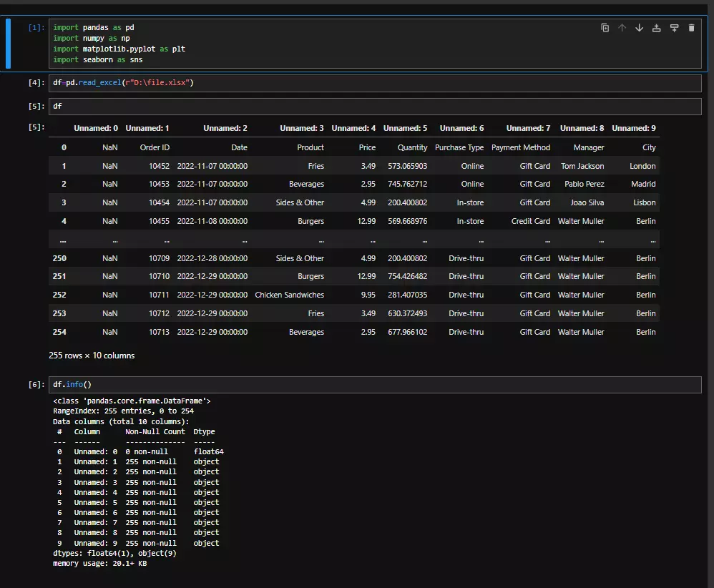Screen dimensions: 714x588
Task: Click the 'memory usage: 20.1+ KB' output line
Action: click(x=100, y=564)
